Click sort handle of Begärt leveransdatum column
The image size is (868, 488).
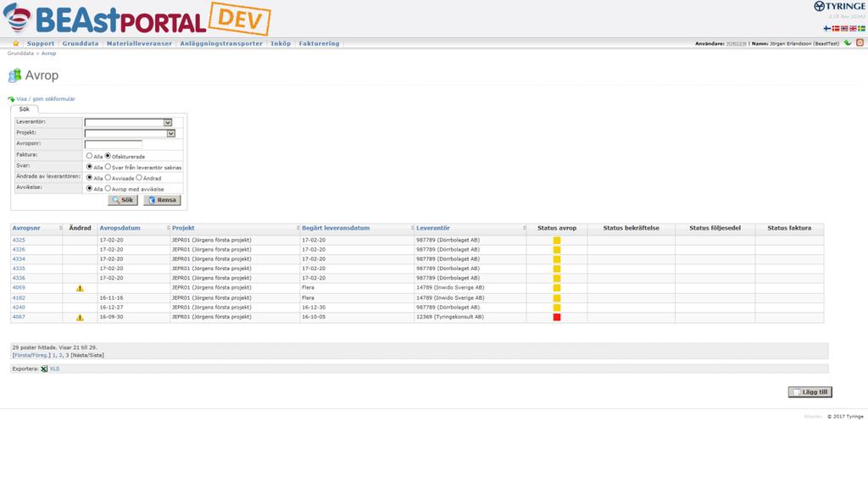[413, 228]
